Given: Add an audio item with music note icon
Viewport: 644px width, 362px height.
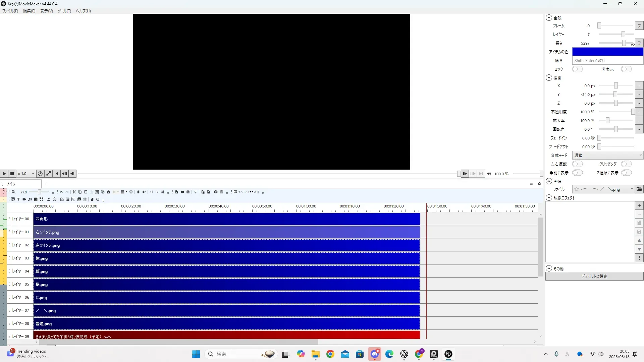Looking at the screenshot, I should point(30,199).
